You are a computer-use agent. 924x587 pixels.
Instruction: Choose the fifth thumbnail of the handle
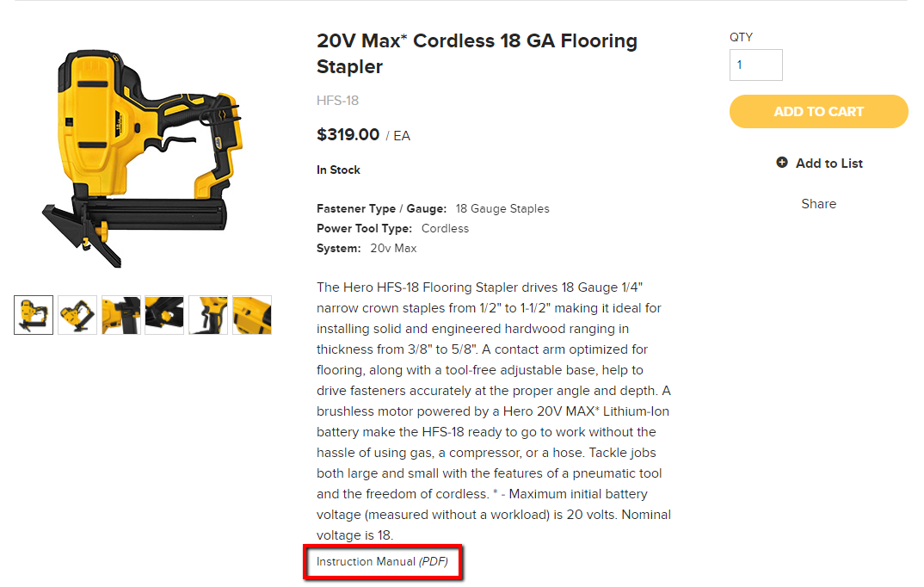(208, 315)
